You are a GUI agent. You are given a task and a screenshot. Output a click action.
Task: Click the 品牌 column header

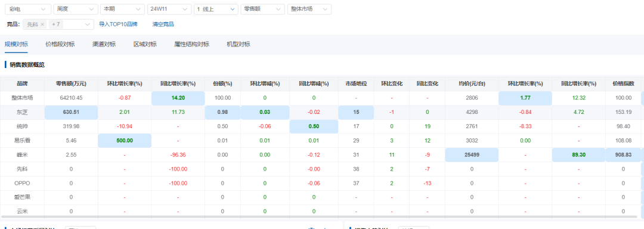tap(22, 83)
